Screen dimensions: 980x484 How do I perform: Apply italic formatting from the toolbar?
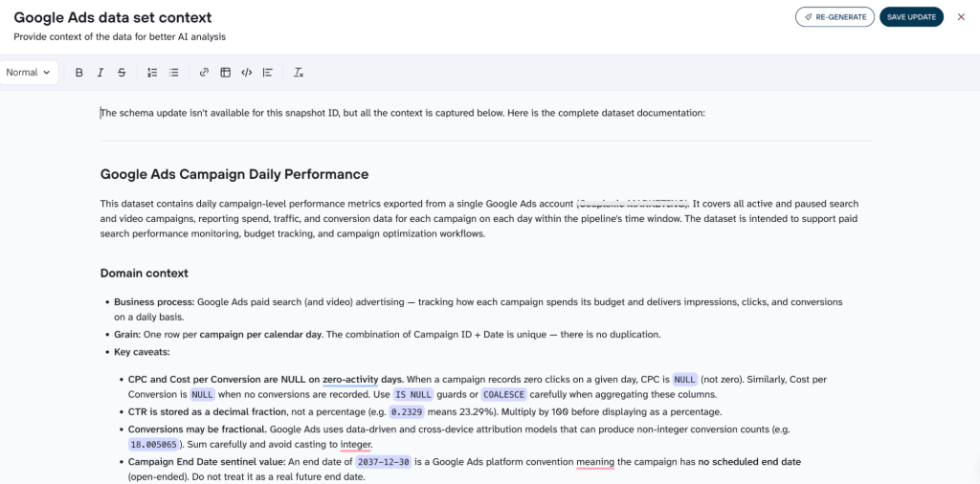pyautogui.click(x=100, y=73)
